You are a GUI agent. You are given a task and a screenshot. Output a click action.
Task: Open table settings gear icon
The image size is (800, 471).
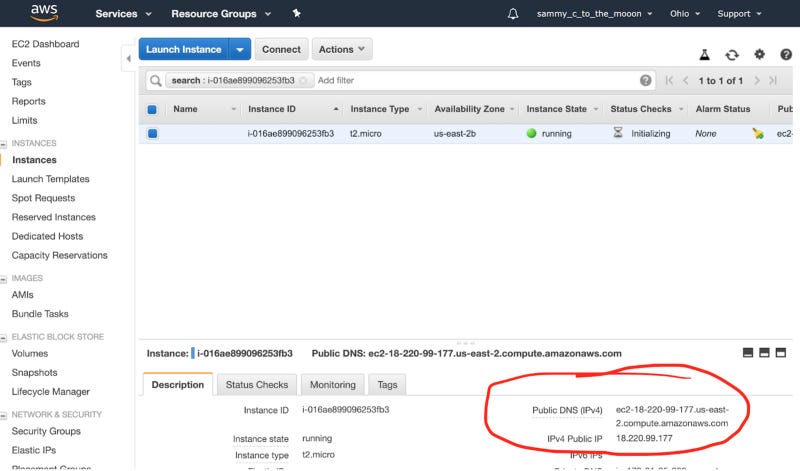point(760,54)
